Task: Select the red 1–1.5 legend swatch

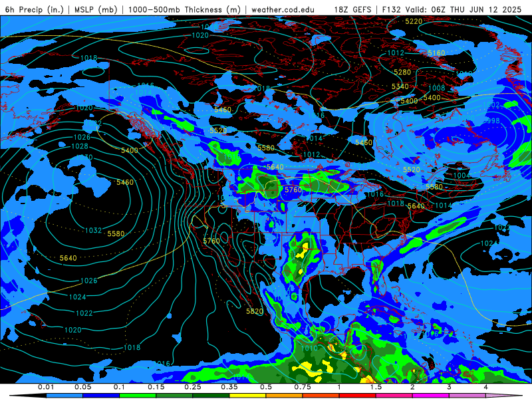Action: click(x=358, y=396)
